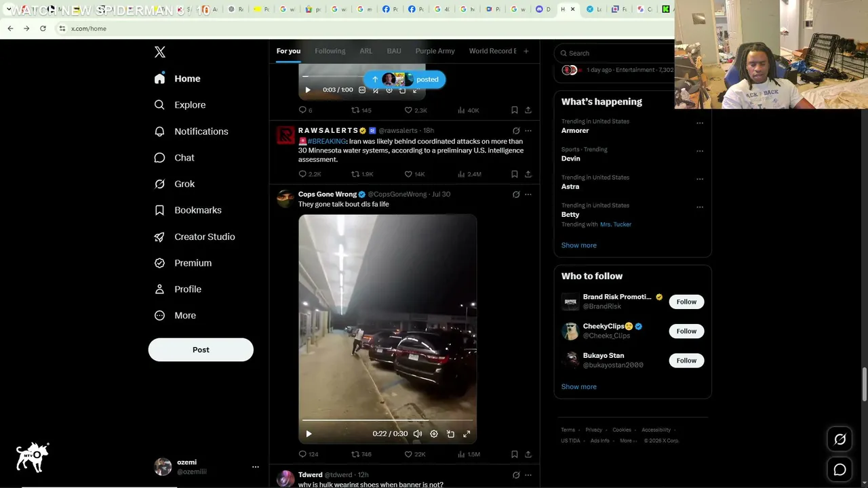The height and width of the screenshot is (488, 868).
Task: Open options for the Betty trend
Action: [x=700, y=207]
